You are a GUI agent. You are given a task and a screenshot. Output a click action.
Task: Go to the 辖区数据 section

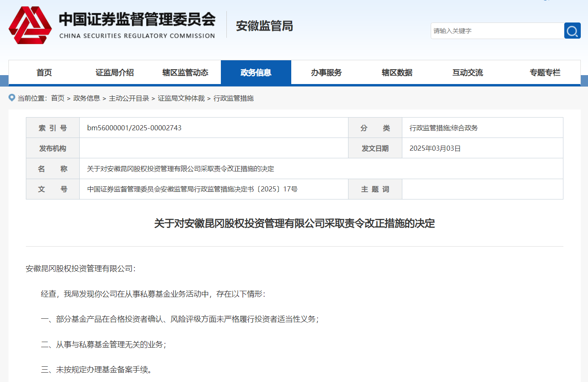coord(397,73)
